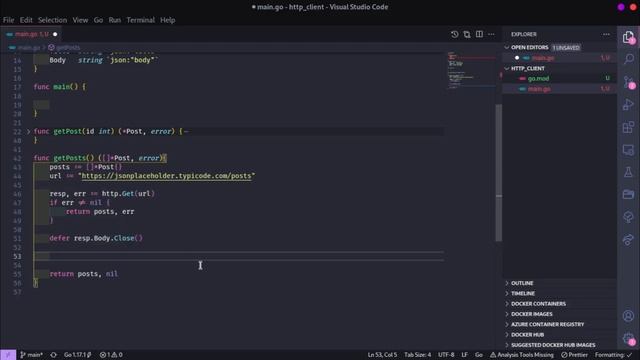Click the code minimap preview
This screenshot has width=640, height=360.
471,70
